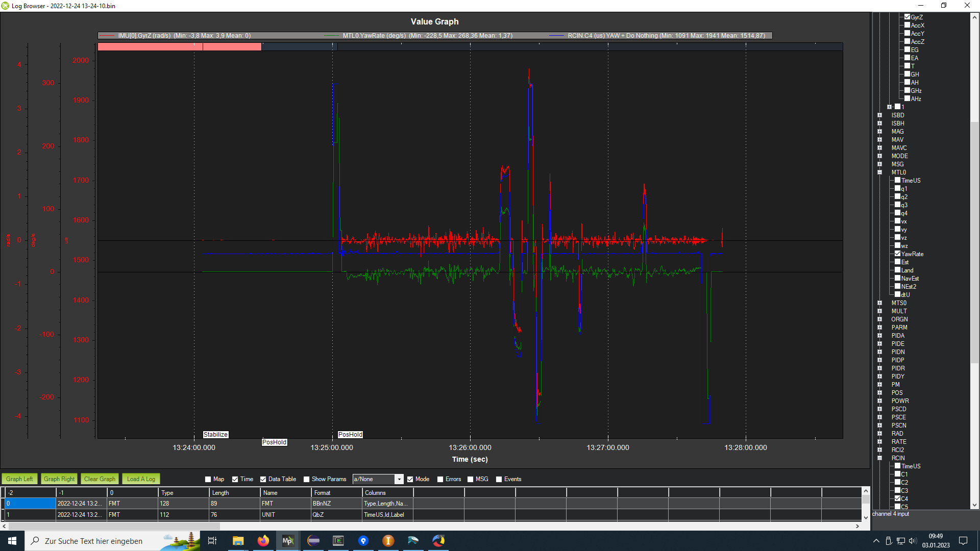Disable the Data Table checkbox
This screenshot has width=980, height=551.
coord(262,479)
